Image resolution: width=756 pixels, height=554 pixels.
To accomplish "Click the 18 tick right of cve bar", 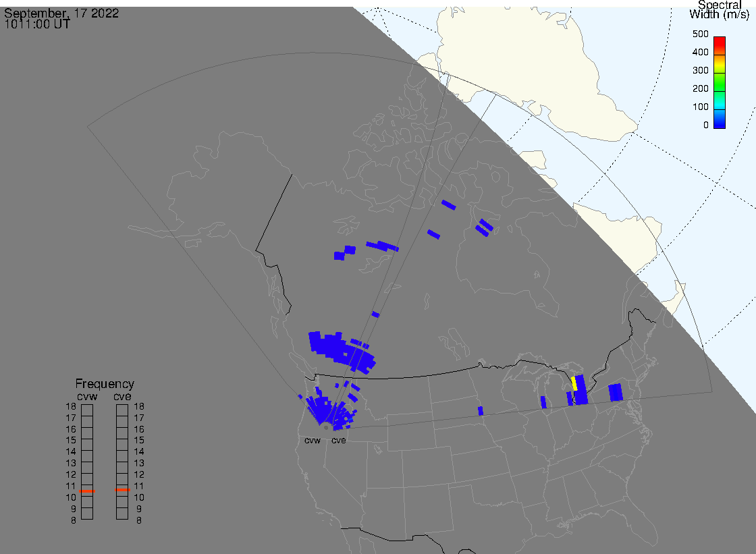I will tap(139, 406).
